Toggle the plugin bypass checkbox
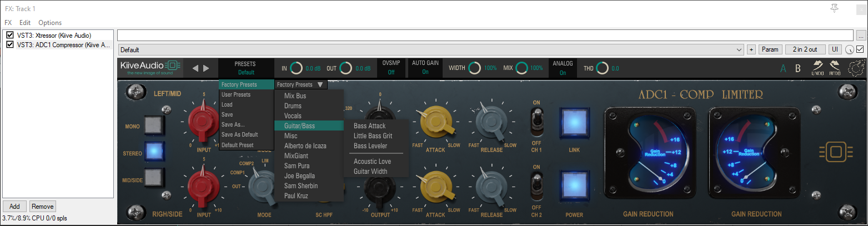Screen dimensions: 868x226 coord(860,49)
